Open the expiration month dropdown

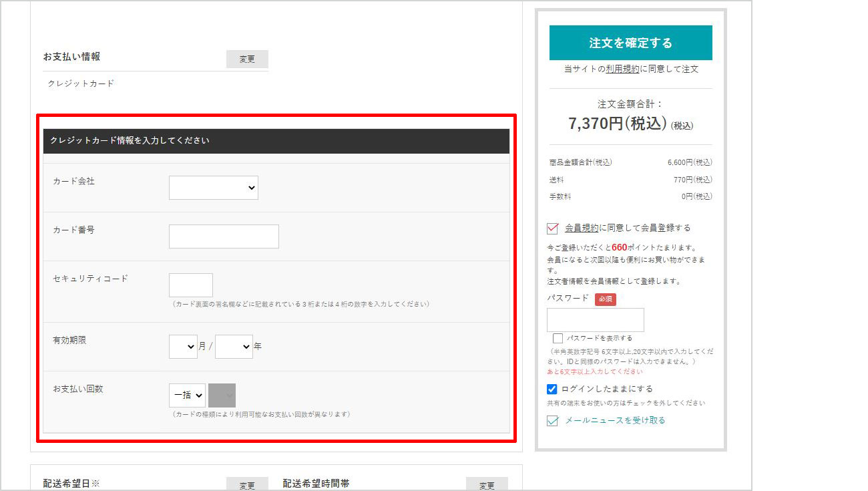[x=183, y=347]
